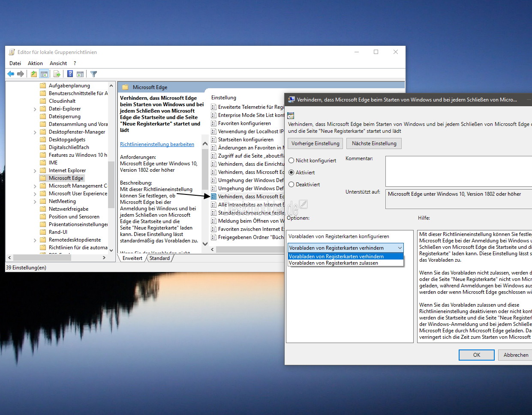Click the folder up-one-level toolbar icon
The image size is (532, 415).
point(34,74)
